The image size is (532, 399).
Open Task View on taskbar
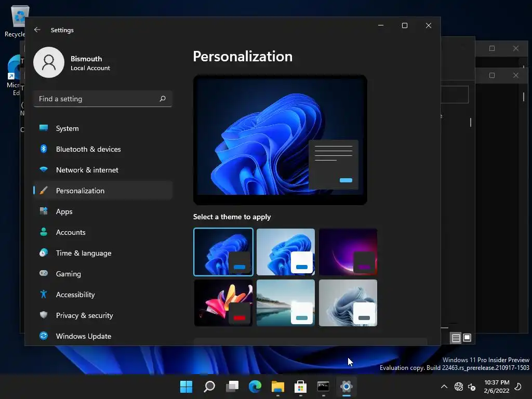(232, 387)
